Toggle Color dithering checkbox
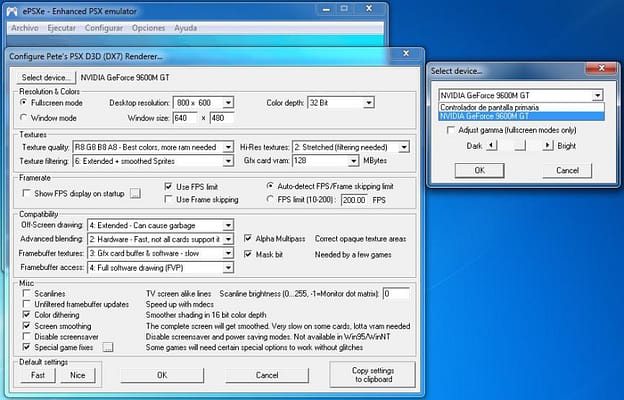The image size is (624, 400). coord(27,315)
